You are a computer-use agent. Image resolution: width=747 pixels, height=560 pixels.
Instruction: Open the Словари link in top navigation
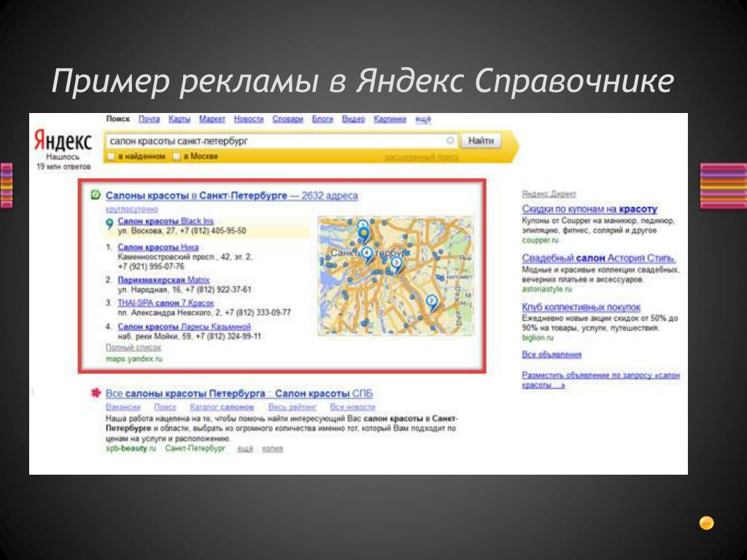[287, 119]
